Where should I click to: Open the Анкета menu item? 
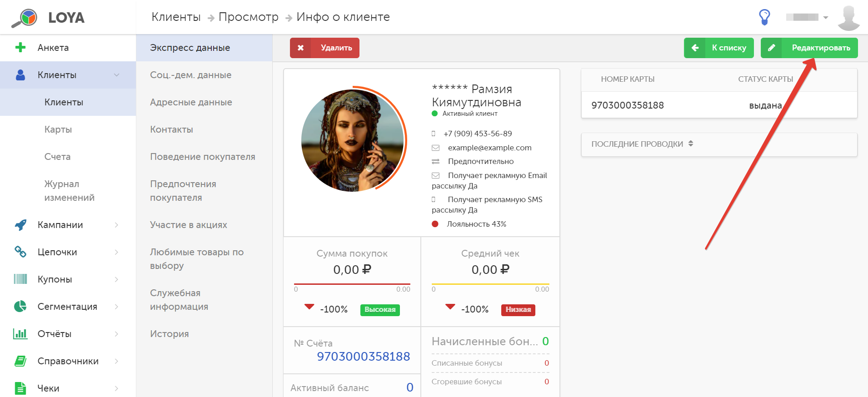pos(68,48)
